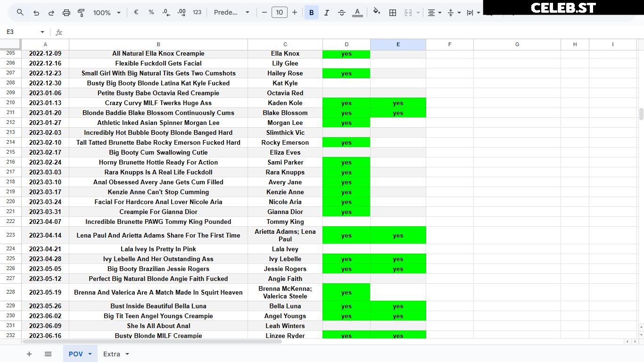The height and width of the screenshot is (362, 644).
Task: Select the cell reading Lily Glee
Action: [x=285, y=63]
